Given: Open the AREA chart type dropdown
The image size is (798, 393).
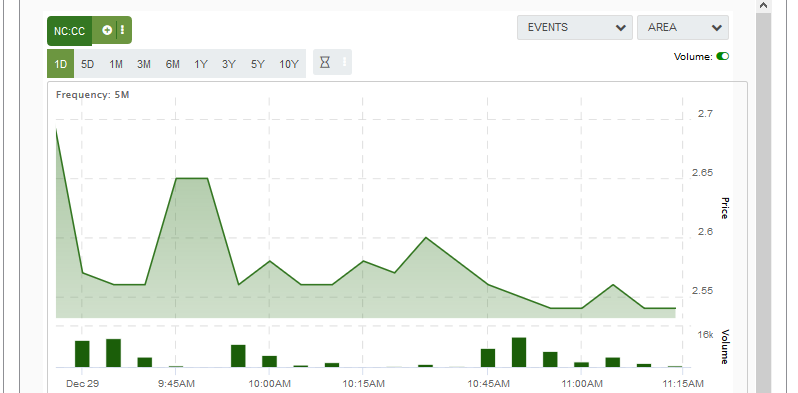Looking at the screenshot, I should pos(682,27).
